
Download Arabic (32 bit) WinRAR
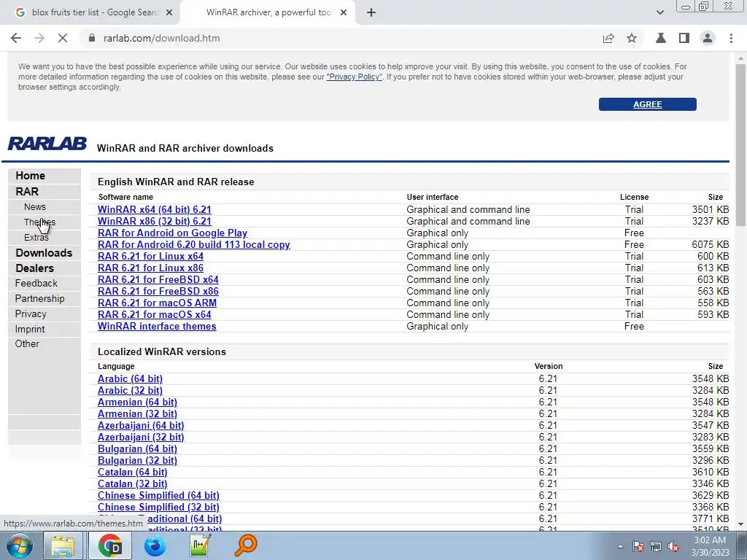tap(130, 391)
